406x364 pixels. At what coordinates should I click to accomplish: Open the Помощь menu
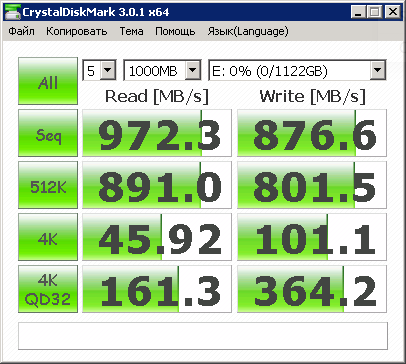175,31
